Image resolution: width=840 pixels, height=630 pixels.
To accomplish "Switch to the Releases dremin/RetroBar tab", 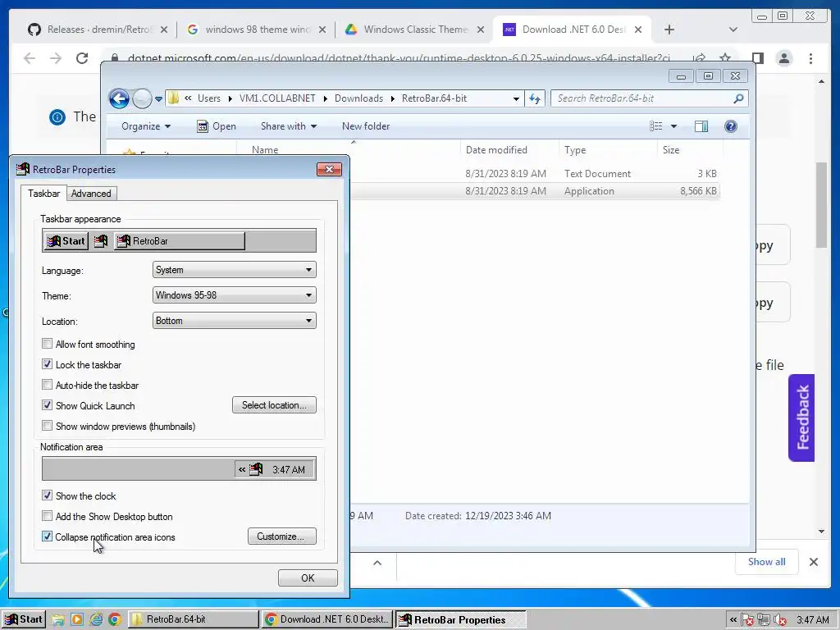I will point(98,30).
